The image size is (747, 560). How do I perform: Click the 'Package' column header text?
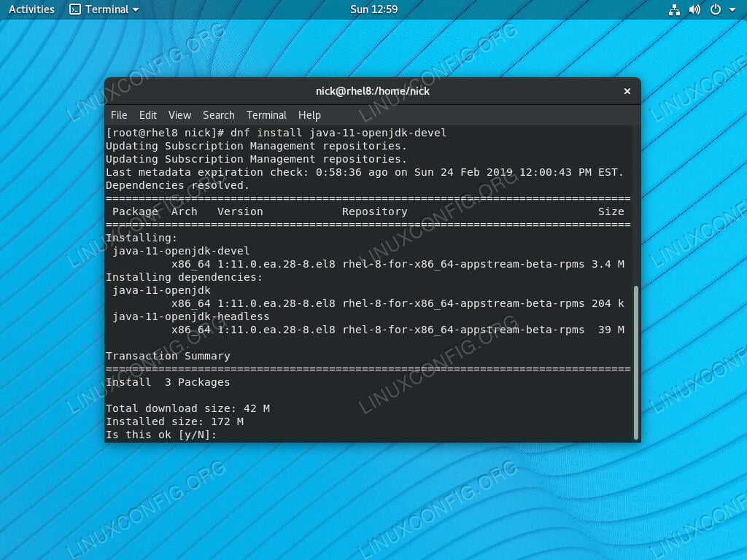click(x=135, y=211)
